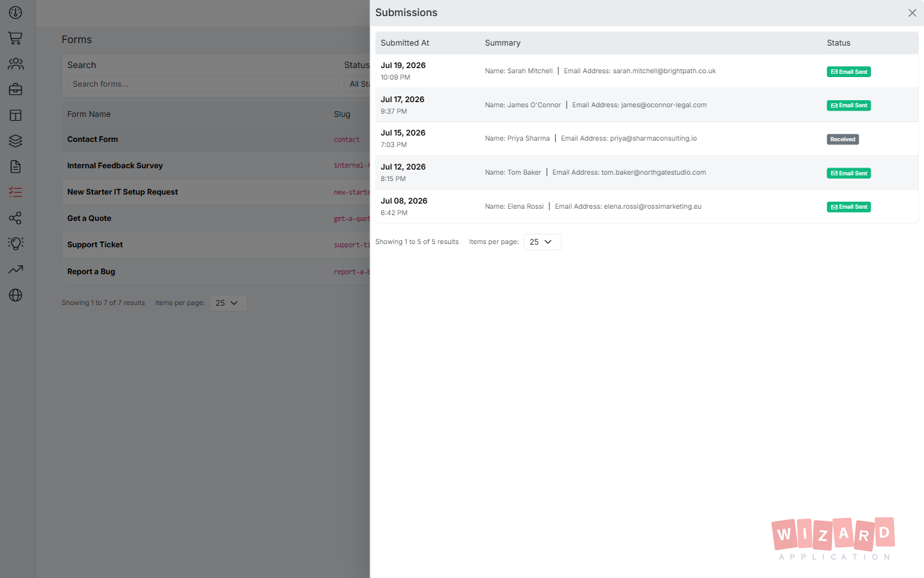Open New Starter IT Setup Request form
The height and width of the screenshot is (578, 924).
click(123, 192)
